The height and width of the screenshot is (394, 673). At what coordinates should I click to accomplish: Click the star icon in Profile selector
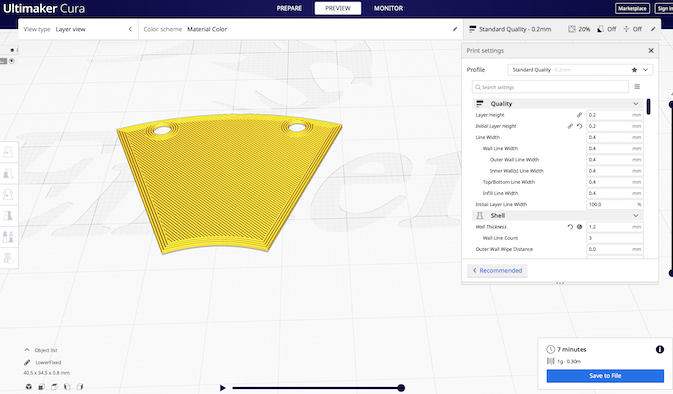(634, 70)
